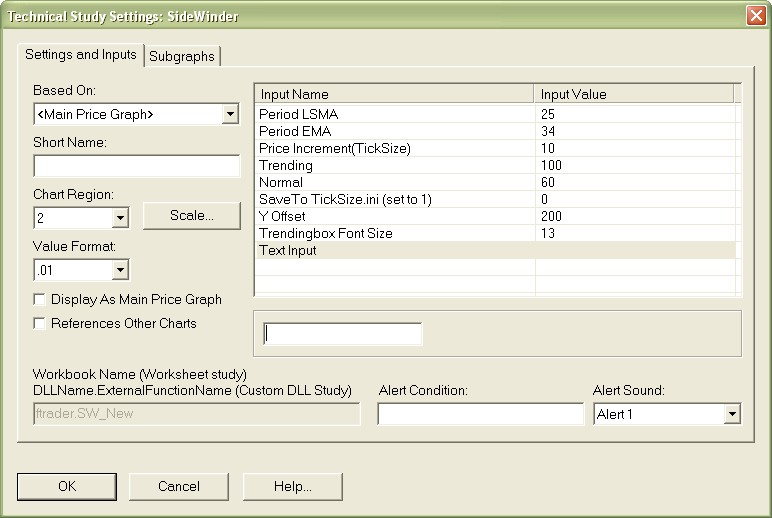Screen dimensions: 772x518
Task: Open Help... for study settings
Action: (292, 486)
